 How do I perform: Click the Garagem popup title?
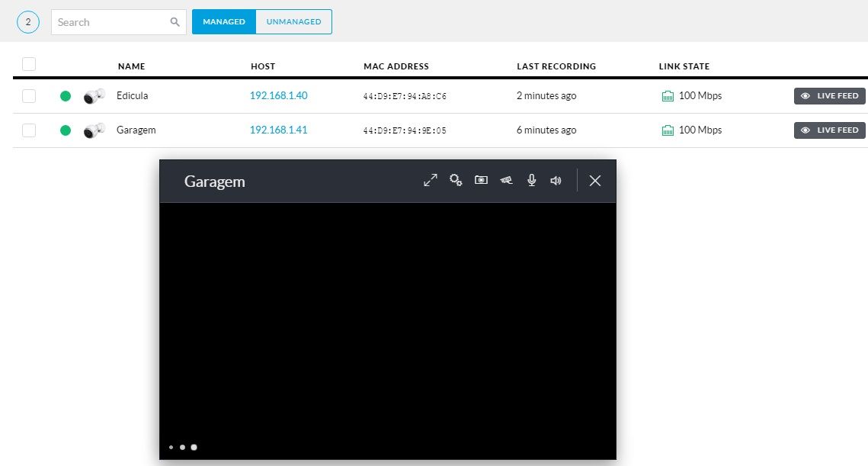click(215, 182)
